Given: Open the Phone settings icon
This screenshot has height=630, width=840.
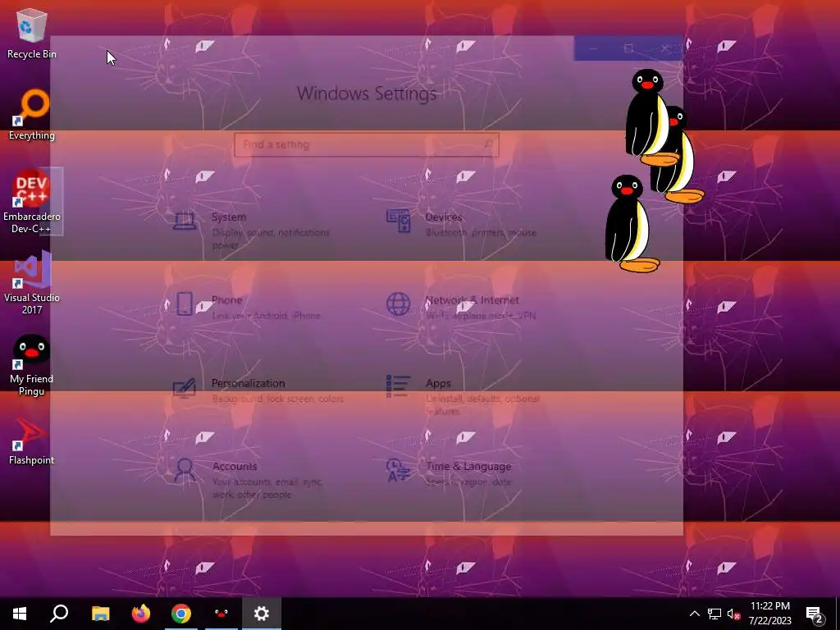Looking at the screenshot, I should (x=185, y=304).
